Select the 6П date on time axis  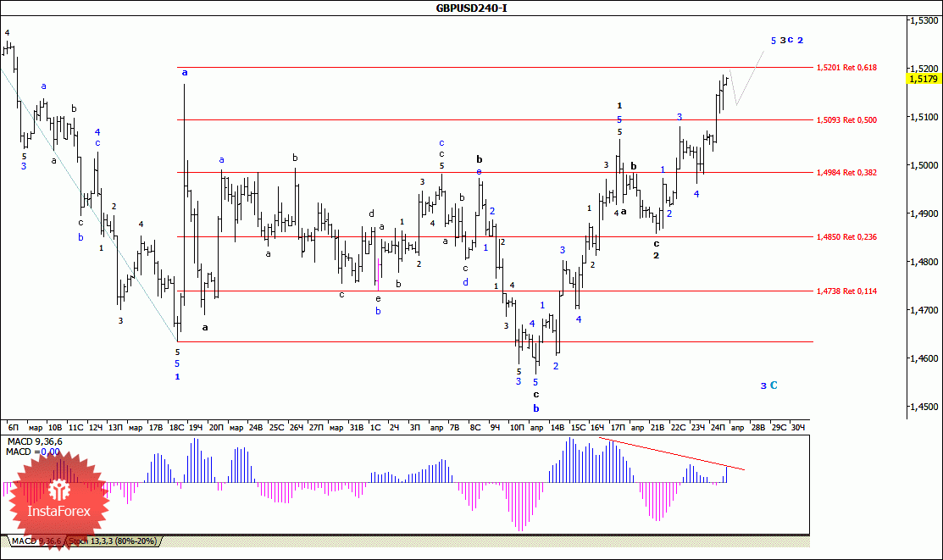click(x=14, y=428)
